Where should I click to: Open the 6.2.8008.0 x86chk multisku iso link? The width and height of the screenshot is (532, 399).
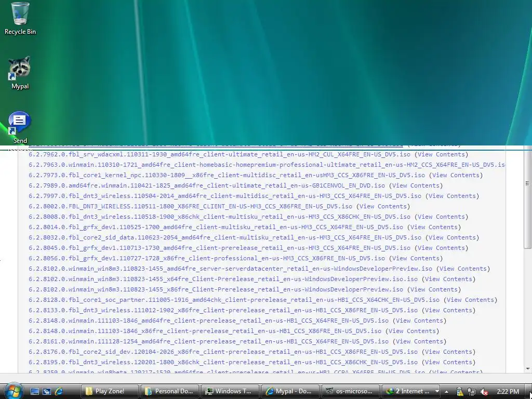point(220,217)
